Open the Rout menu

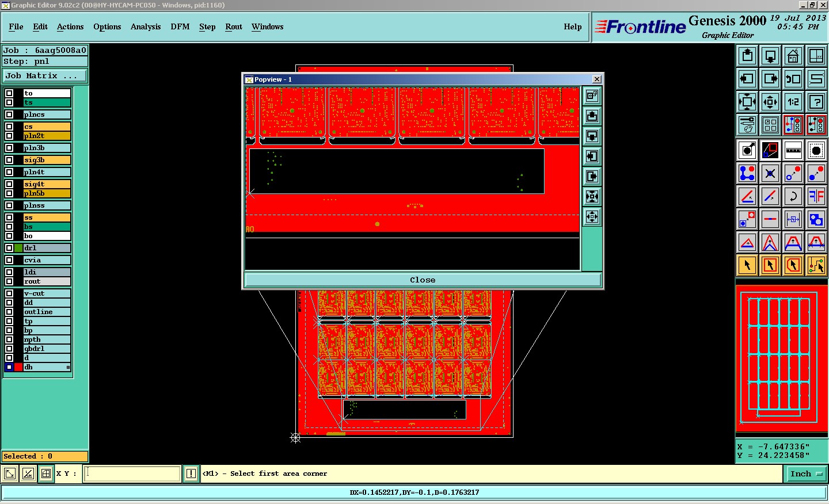[x=234, y=27]
